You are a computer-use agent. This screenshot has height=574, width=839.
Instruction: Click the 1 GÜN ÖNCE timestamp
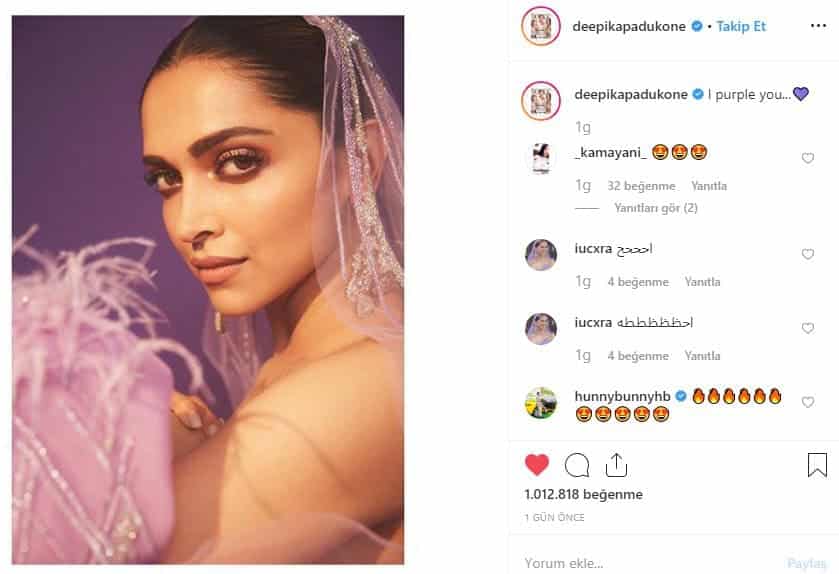pos(554,517)
